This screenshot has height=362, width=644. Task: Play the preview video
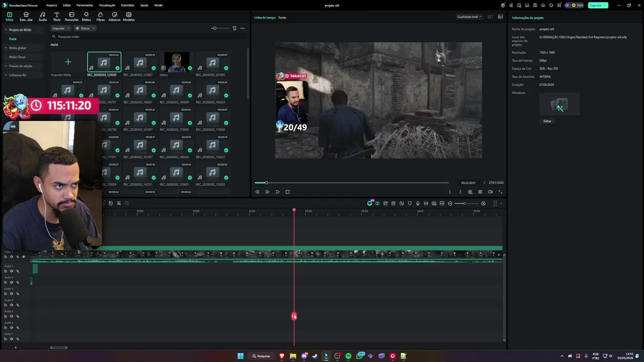[x=277, y=192]
